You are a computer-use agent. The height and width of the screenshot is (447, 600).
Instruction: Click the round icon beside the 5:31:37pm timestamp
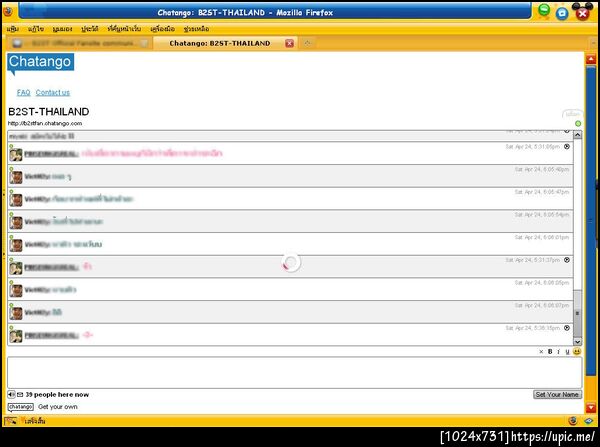pos(567,260)
